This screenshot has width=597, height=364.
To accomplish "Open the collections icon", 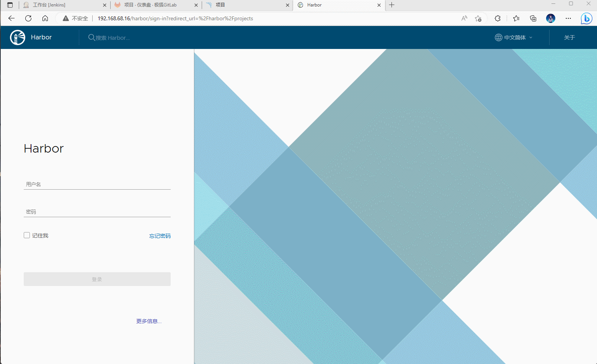I will tap(533, 18).
